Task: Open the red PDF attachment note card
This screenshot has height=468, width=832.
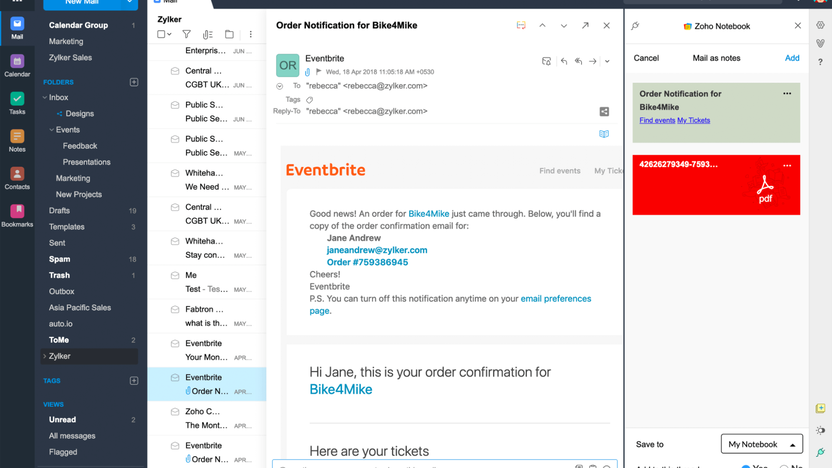Action: [x=716, y=185]
